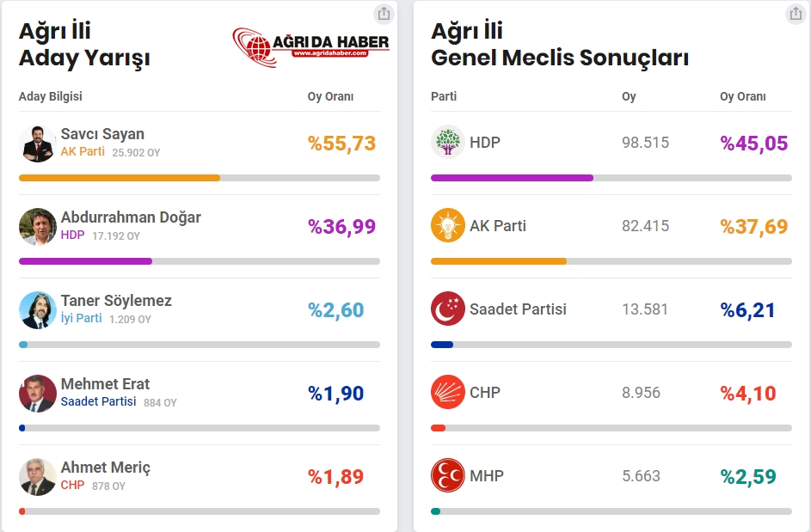Click Ahmet Meriç's profile photo
Viewport: 811px width, 532px height.
pyautogui.click(x=37, y=476)
